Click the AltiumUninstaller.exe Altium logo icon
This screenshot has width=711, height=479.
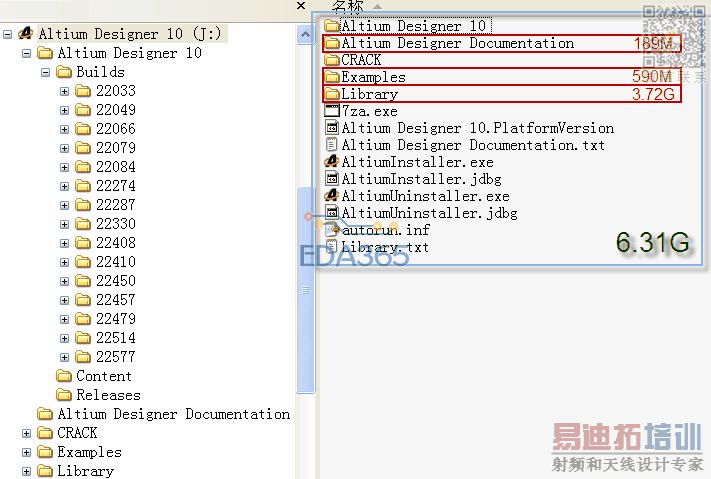click(332, 195)
